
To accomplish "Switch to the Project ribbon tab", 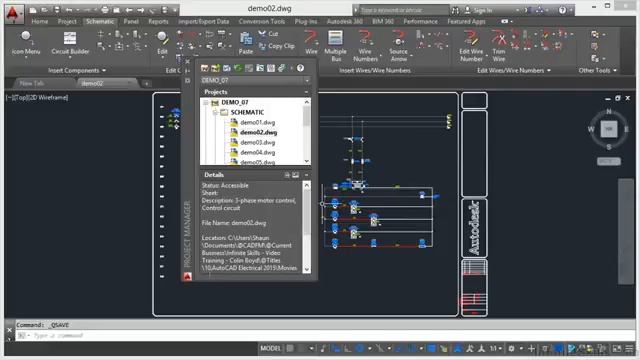I will (67, 21).
